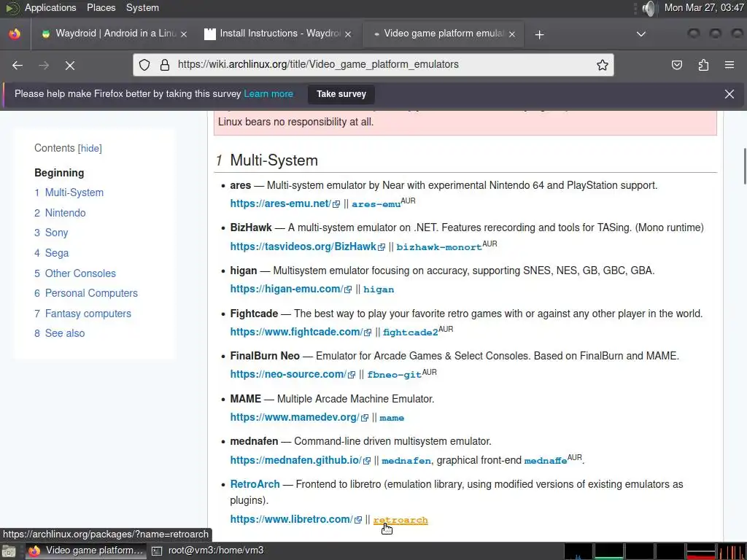The height and width of the screenshot is (560, 747).
Task: Open the Applications menu
Action: pos(50,7)
